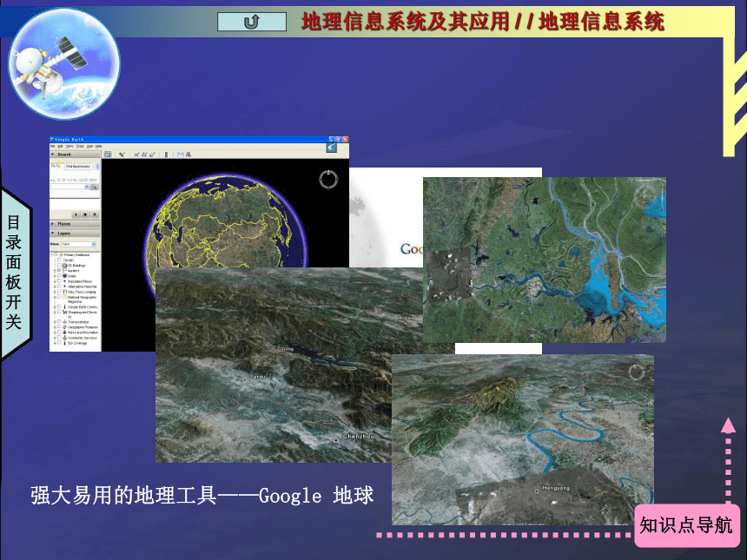Viewport: 747px width, 560px height.
Task: Open the Tools menu in Google Earth
Action: (81, 146)
